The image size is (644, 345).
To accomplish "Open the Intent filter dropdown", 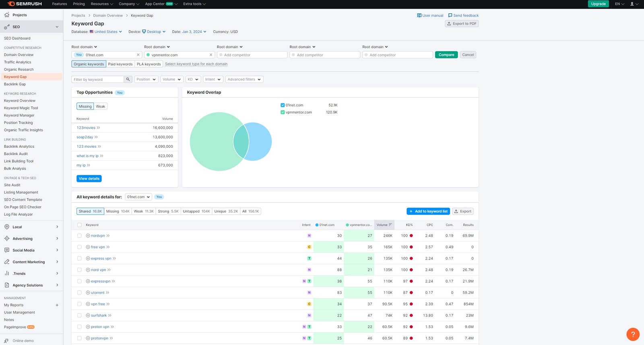I will (213, 79).
